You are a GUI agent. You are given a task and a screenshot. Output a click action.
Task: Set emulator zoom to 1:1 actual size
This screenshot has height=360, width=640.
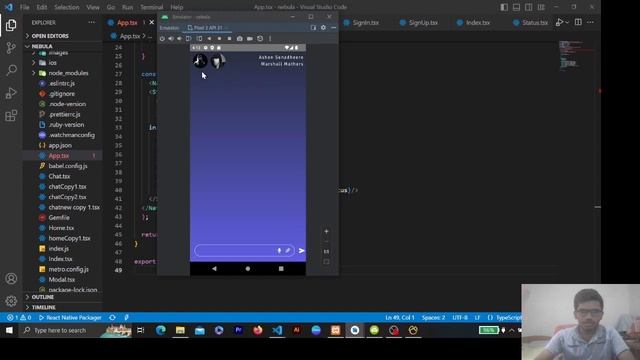click(x=326, y=251)
